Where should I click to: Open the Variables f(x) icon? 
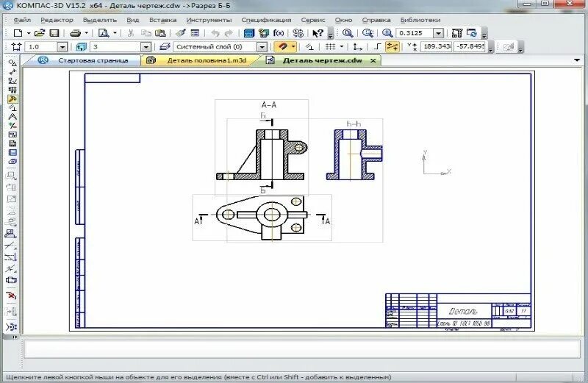point(279,33)
